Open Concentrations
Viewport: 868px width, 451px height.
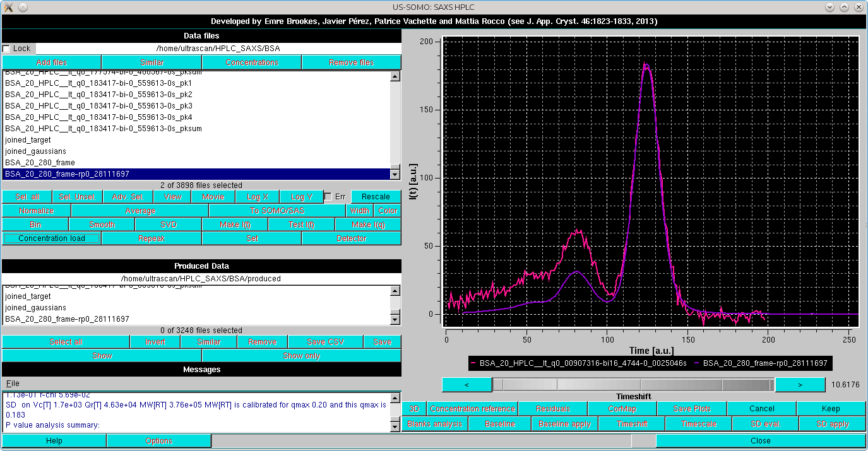coord(252,62)
